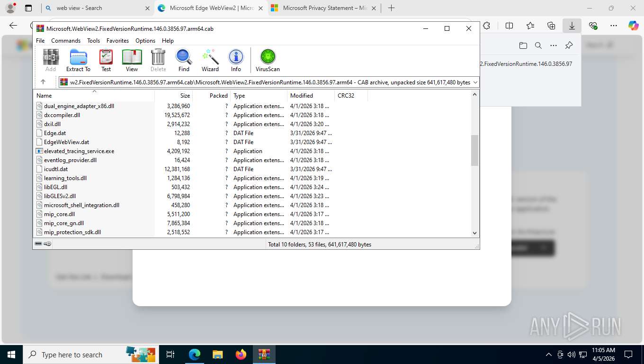Screen dimensions: 644x364
Task: Open the Find tool
Action: [x=184, y=60]
